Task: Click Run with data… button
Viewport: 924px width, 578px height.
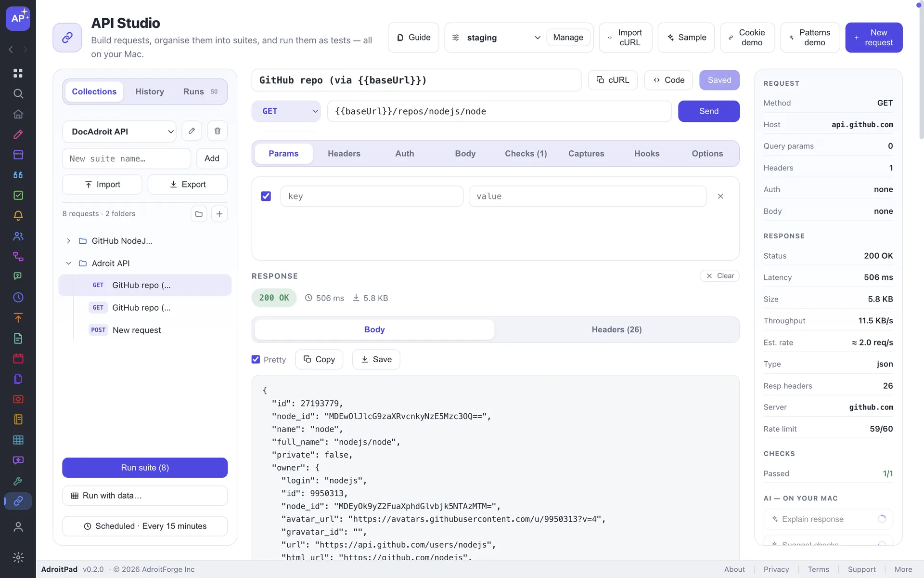Action: (145, 496)
